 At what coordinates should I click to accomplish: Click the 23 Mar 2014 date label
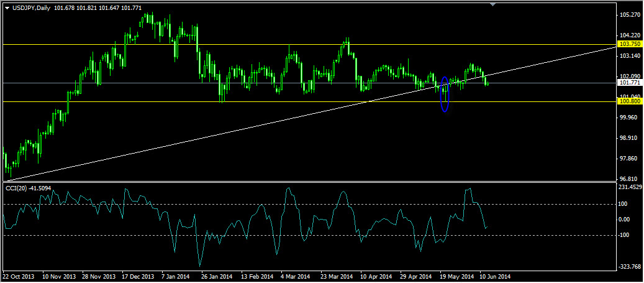(337, 276)
